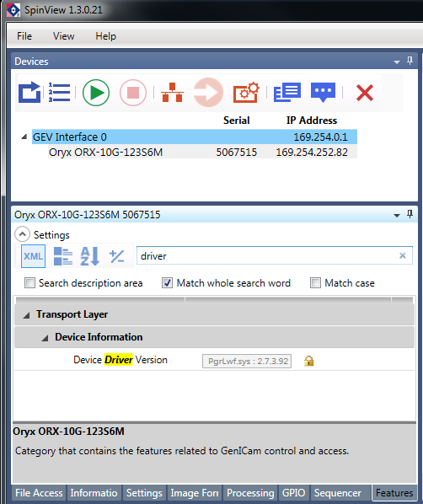
Task: Open the orange gear configuration icon
Action: tap(246, 93)
